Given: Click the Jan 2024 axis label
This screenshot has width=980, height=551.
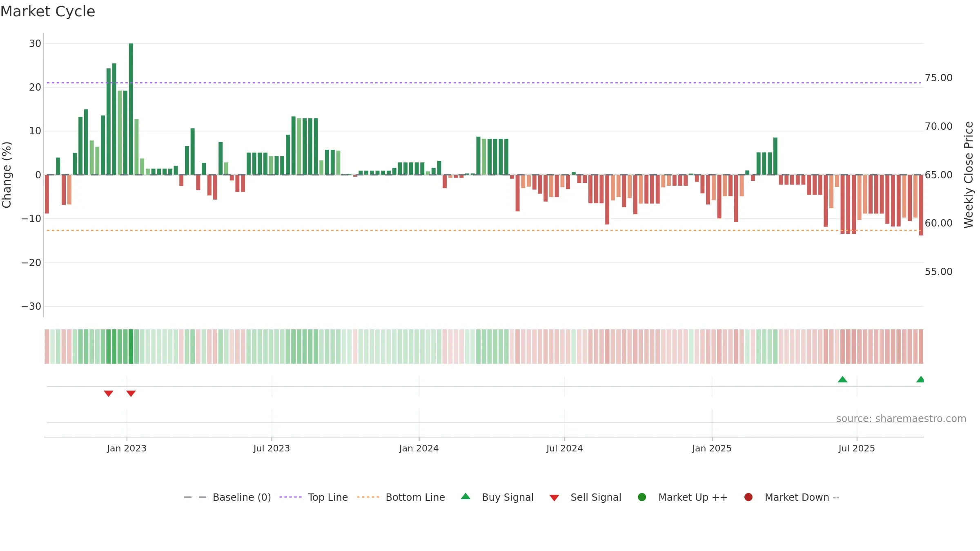Looking at the screenshot, I should point(419,449).
